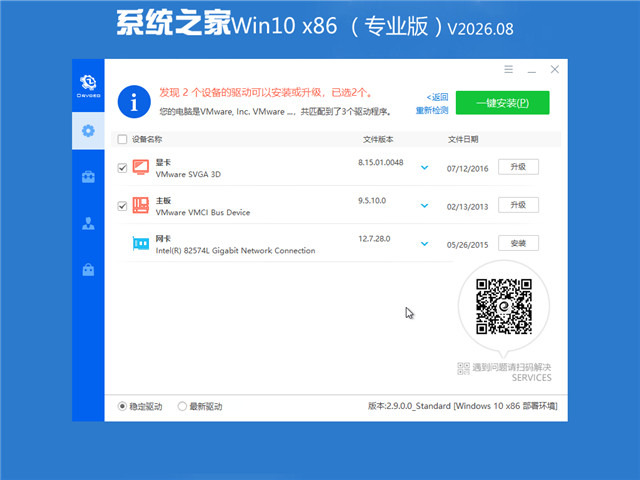The width and height of the screenshot is (640, 480).
Task: Close the driver window
Action: 555,69
